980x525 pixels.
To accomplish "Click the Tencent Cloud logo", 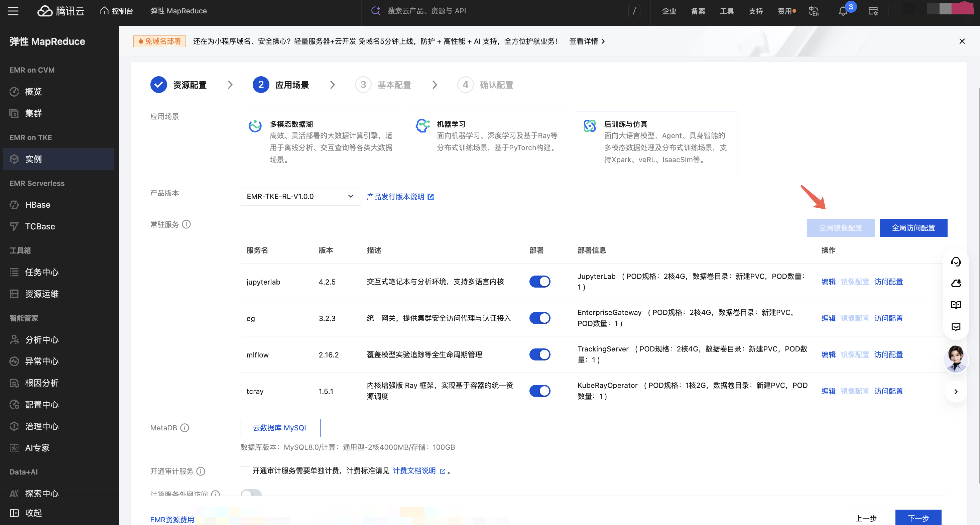I will (x=60, y=11).
